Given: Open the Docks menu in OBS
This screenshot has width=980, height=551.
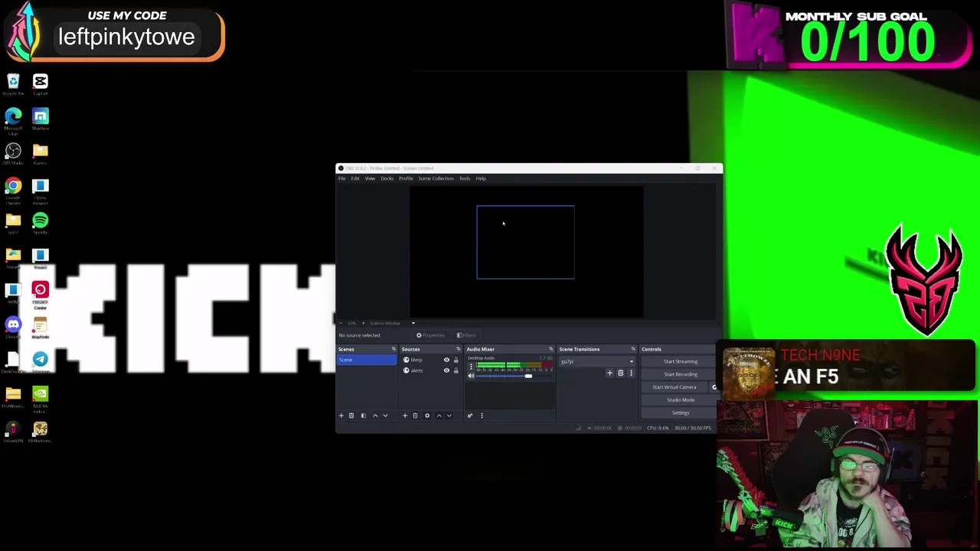Looking at the screenshot, I should coord(387,178).
